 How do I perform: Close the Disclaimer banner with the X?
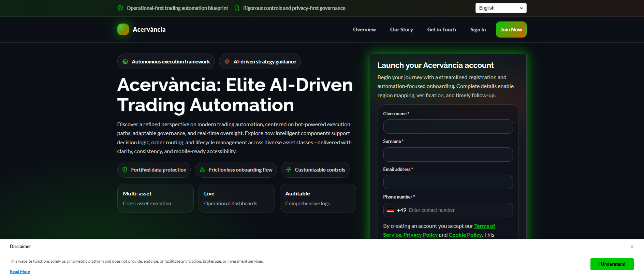[632, 247]
